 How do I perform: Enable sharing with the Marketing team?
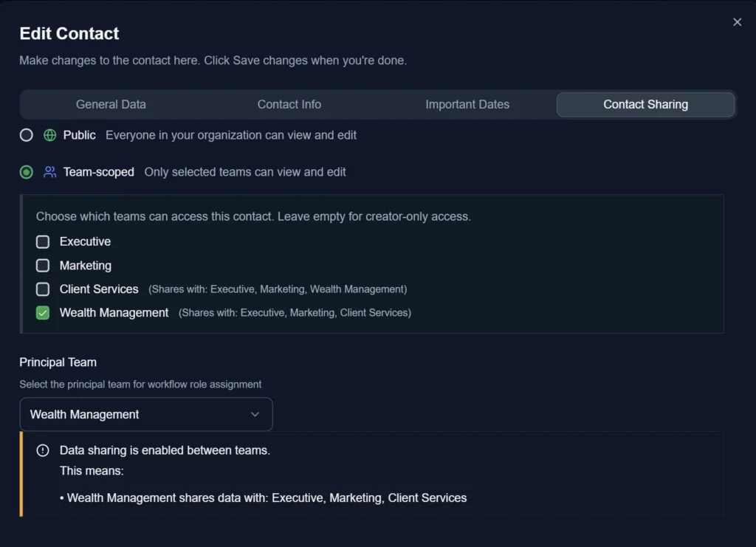(42, 265)
